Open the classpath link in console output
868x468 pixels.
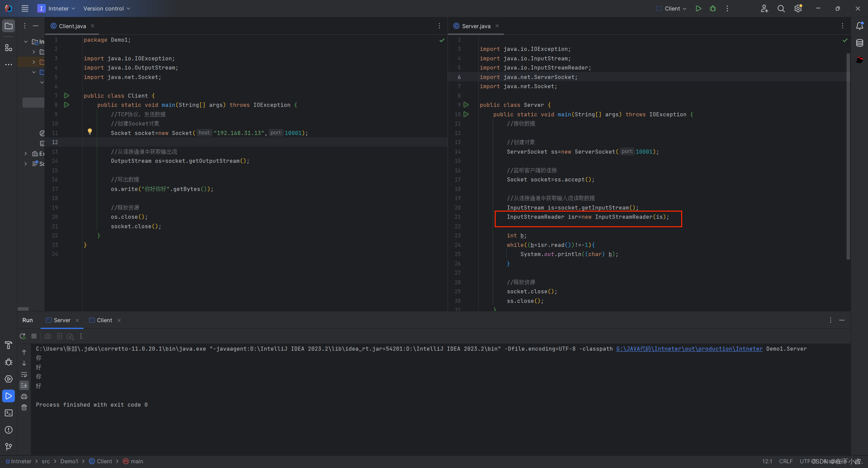click(x=689, y=349)
